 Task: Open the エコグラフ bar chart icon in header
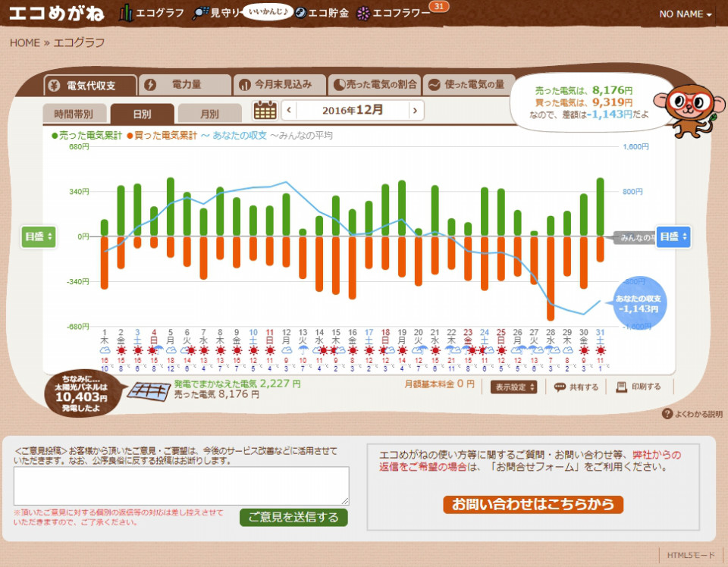[126, 13]
